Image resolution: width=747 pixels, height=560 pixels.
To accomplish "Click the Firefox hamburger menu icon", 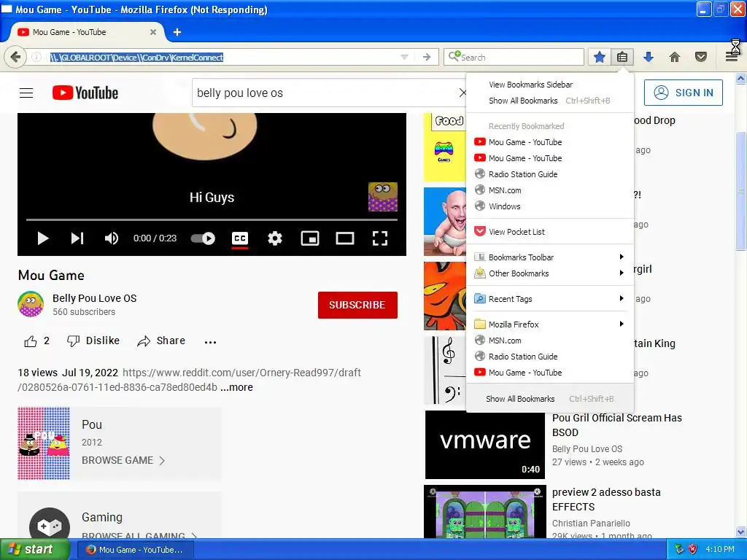I will click(x=732, y=57).
